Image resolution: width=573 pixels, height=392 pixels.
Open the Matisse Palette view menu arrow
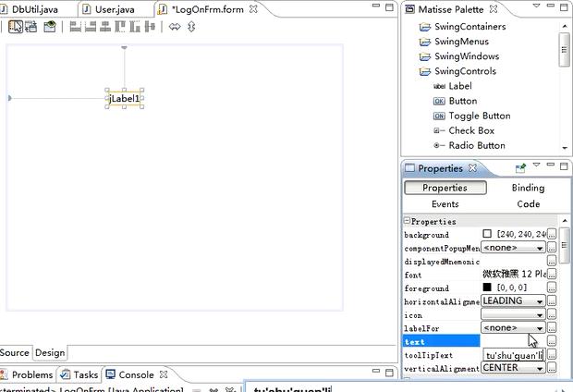coord(536,6)
